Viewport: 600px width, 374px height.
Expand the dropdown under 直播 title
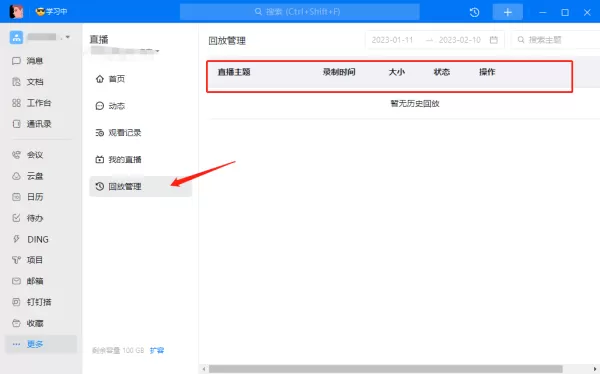[x=157, y=51]
